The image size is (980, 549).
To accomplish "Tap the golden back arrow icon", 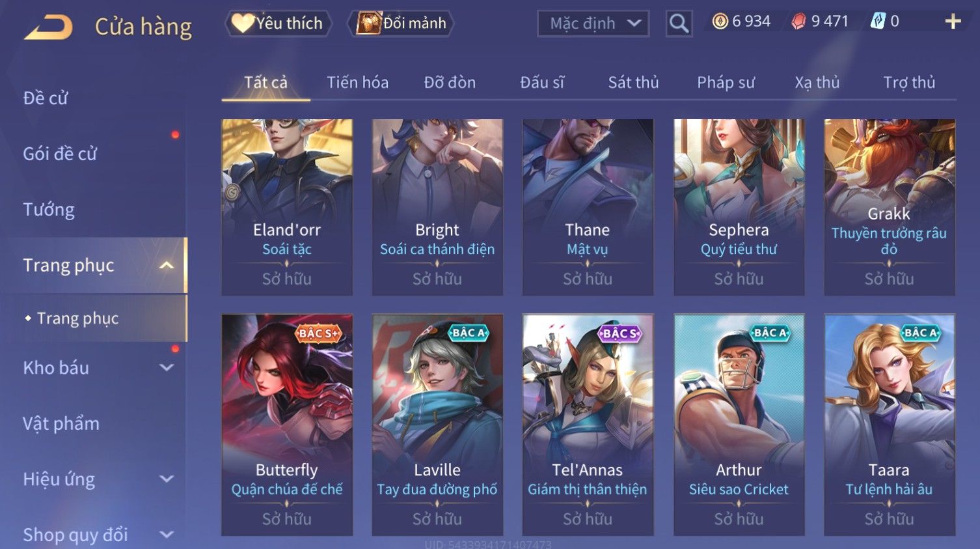I will point(49,27).
